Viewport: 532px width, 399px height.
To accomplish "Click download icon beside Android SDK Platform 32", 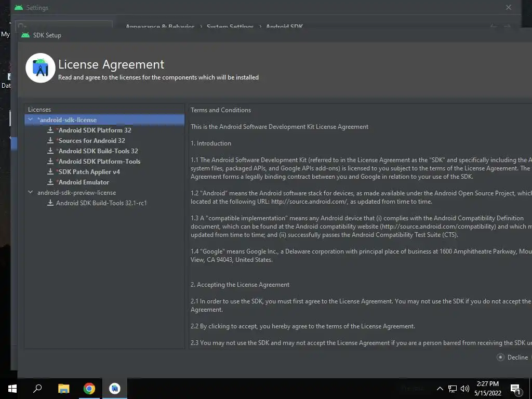I will (x=50, y=129).
